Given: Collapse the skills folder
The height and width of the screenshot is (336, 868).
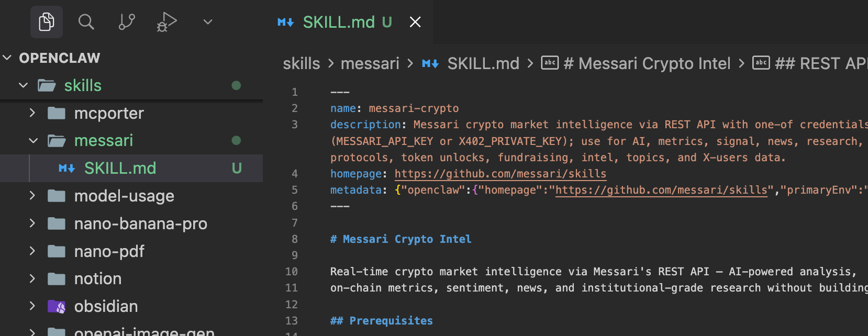Looking at the screenshot, I should point(23,85).
